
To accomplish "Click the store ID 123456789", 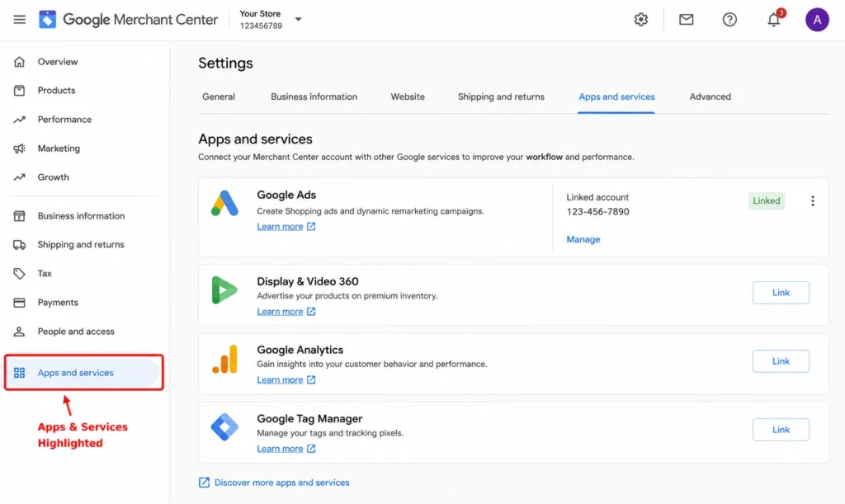I will pos(261,26).
